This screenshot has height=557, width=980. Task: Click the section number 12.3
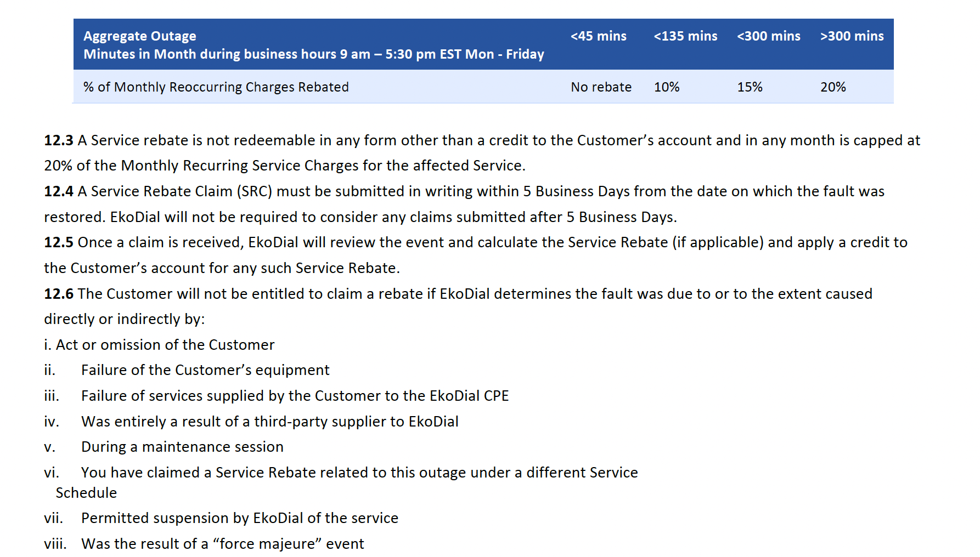point(58,140)
